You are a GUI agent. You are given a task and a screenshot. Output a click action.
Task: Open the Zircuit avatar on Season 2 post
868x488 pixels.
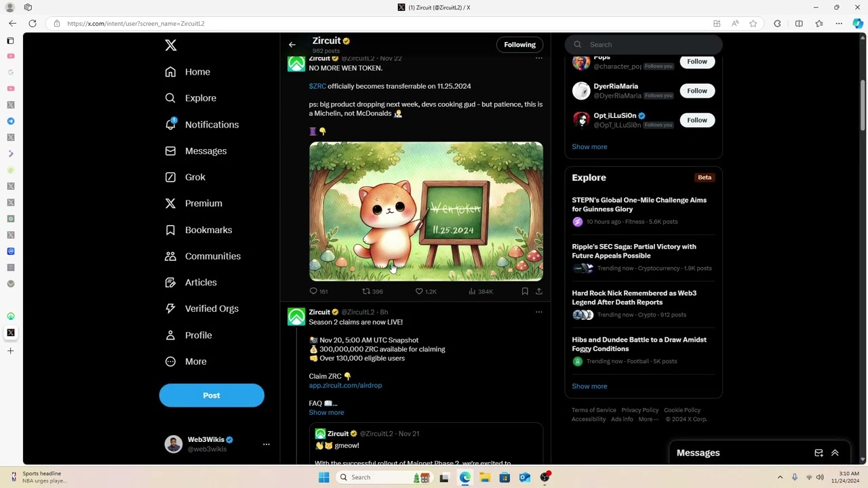coord(296,317)
